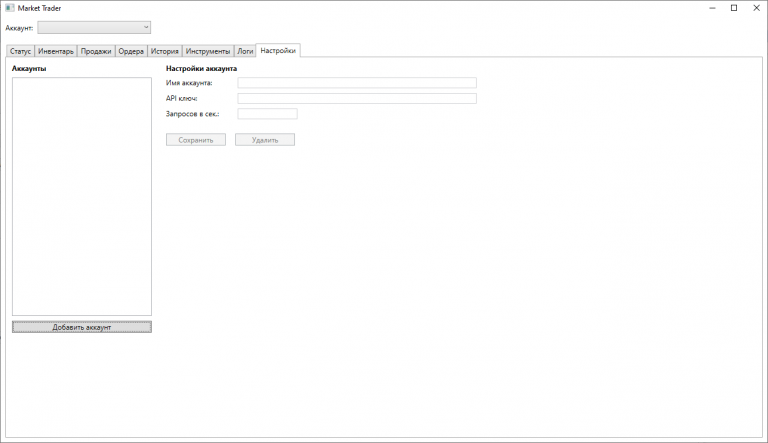Click the Запросов в сек. field
Screen dimensions: 768x443
[x=267, y=114]
